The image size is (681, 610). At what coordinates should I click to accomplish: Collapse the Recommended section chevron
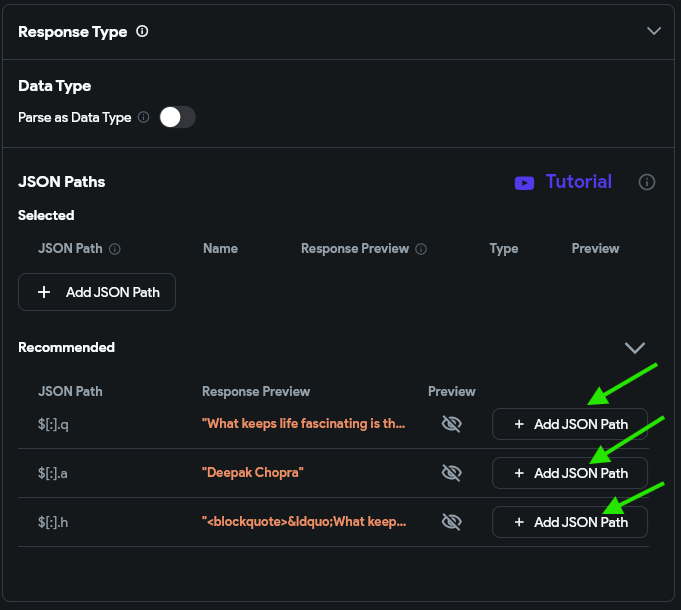(x=635, y=347)
